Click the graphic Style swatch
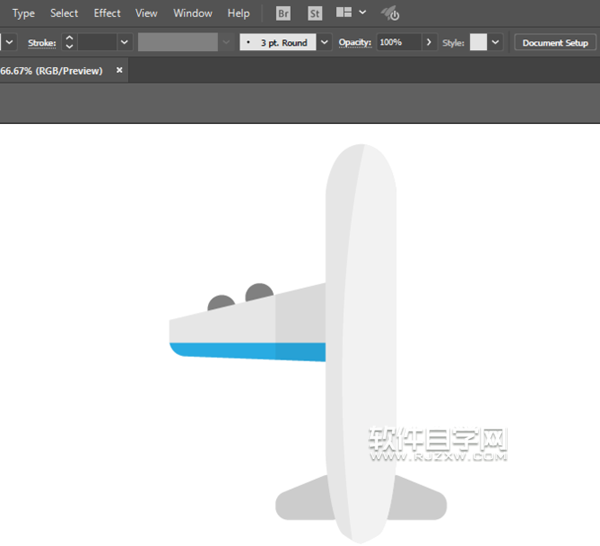 [x=478, y=43]
